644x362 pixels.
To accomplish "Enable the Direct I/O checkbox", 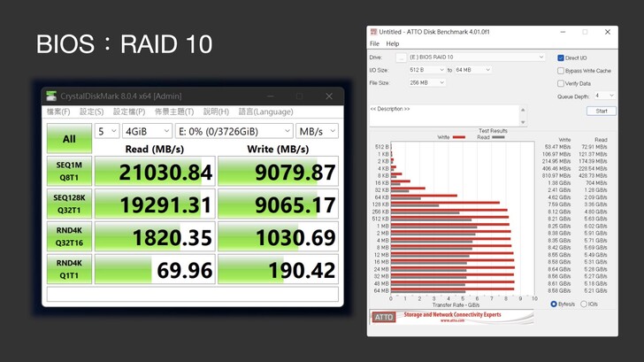I will (x=561, y=58).
